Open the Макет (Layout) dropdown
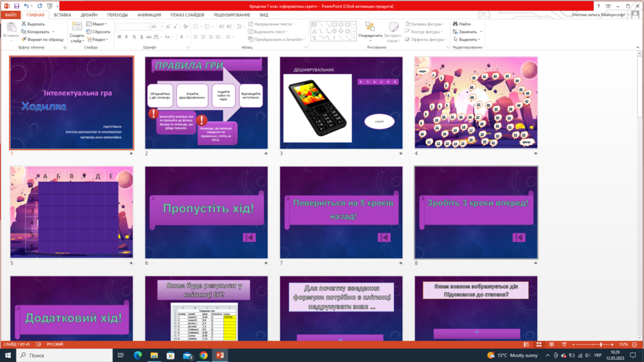The width and height of the screenshot is (644, 362). point(97,24)
